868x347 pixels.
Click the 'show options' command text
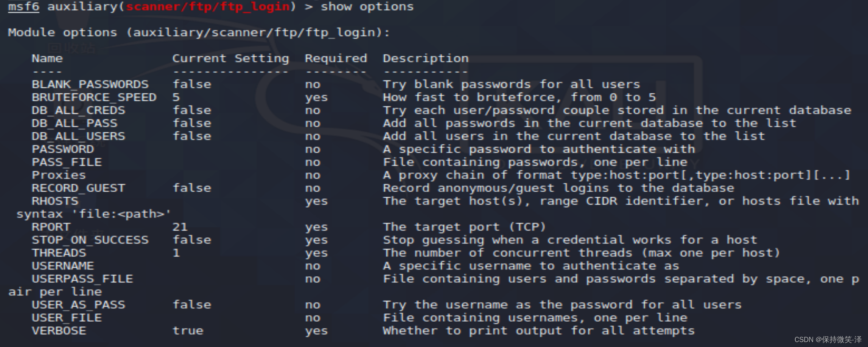[x=367, y=7]
